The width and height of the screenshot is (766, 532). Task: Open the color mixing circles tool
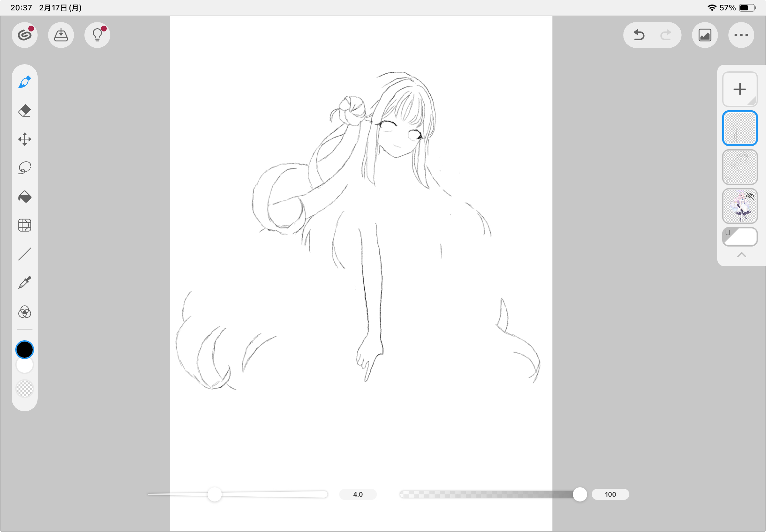point(24,312)
